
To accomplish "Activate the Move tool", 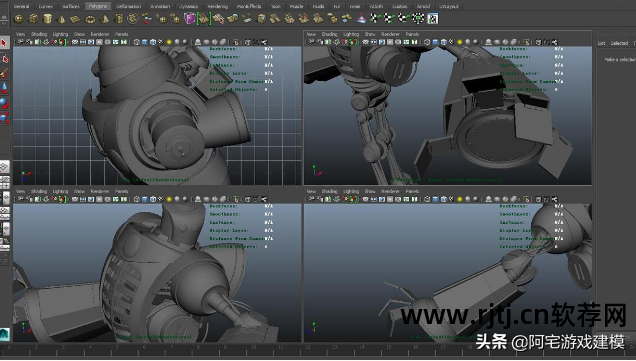I will tap(4, 88).
